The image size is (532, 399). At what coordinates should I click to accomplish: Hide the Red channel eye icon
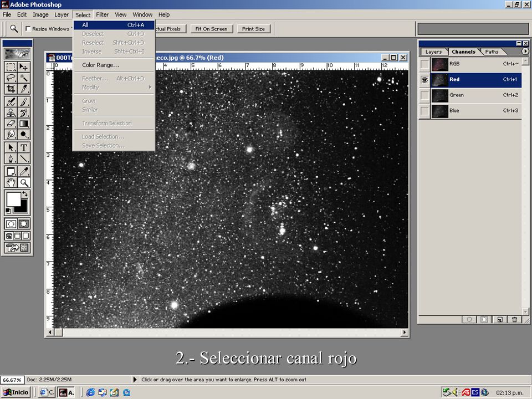[x=424, y=80]
